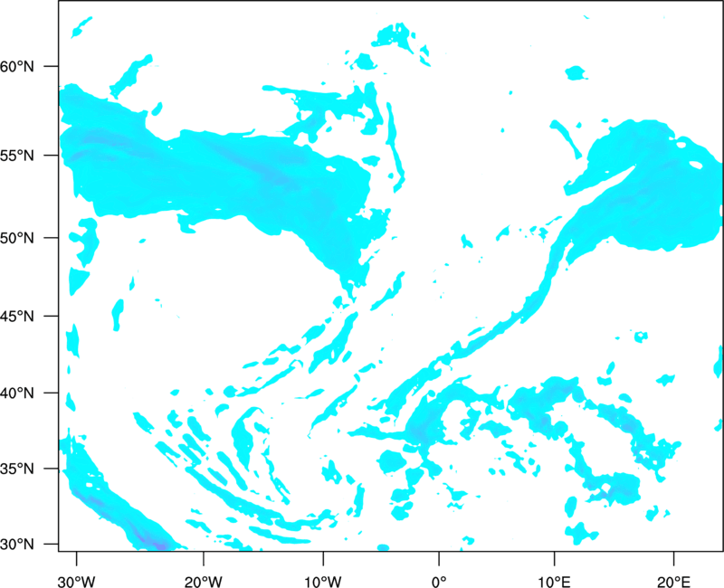Click the 20°E longitude label
724x588 pixels.
(673, 582)
